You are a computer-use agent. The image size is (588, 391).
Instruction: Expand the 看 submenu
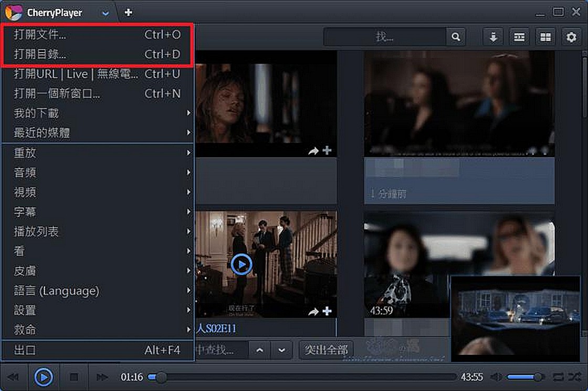pyautogui.click(x=98, y=251)
